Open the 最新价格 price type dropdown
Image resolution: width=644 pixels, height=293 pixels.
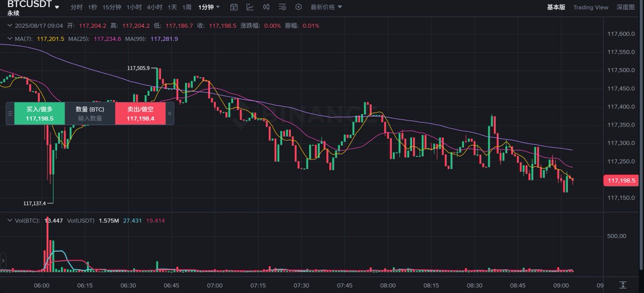click(326, 7)
